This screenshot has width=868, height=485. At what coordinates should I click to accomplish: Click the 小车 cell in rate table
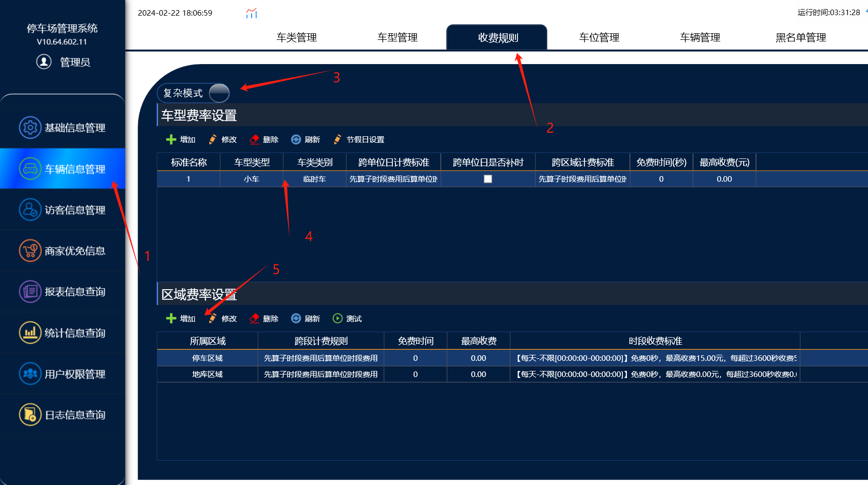point(252,179)
